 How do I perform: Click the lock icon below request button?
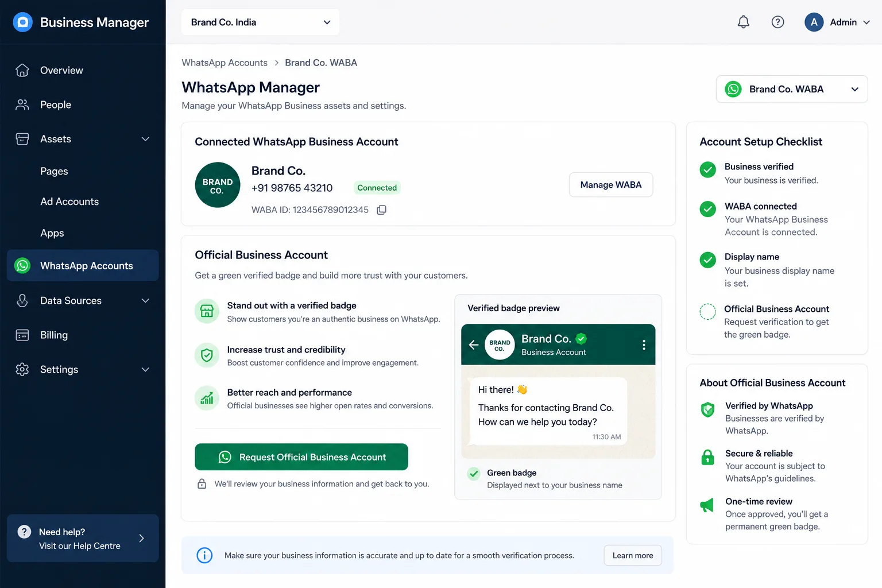click(x=202, y=483)
